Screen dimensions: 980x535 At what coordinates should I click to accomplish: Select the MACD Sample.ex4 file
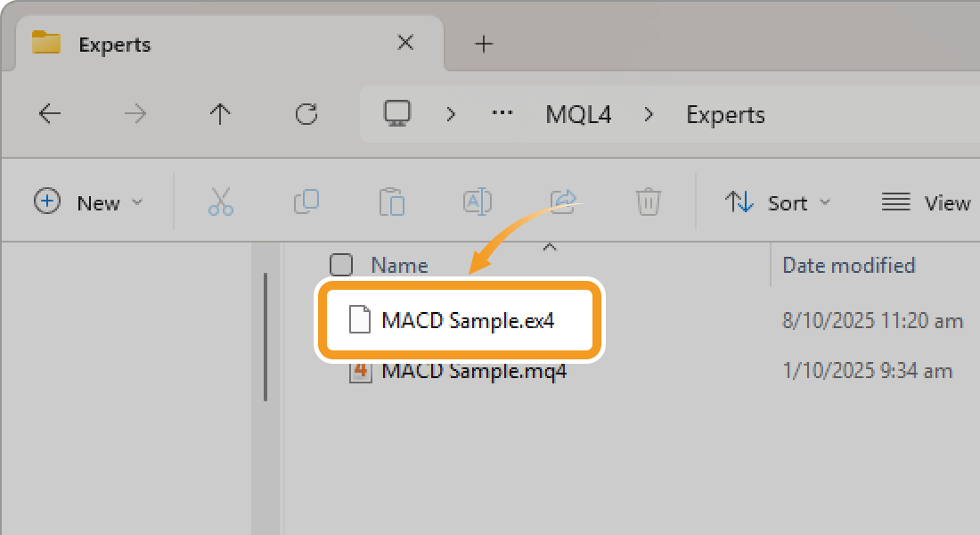pos(467,321)
